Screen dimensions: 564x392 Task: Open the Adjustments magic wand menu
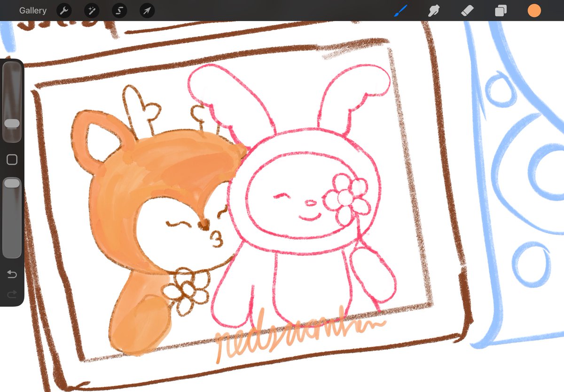coord(92,10)
